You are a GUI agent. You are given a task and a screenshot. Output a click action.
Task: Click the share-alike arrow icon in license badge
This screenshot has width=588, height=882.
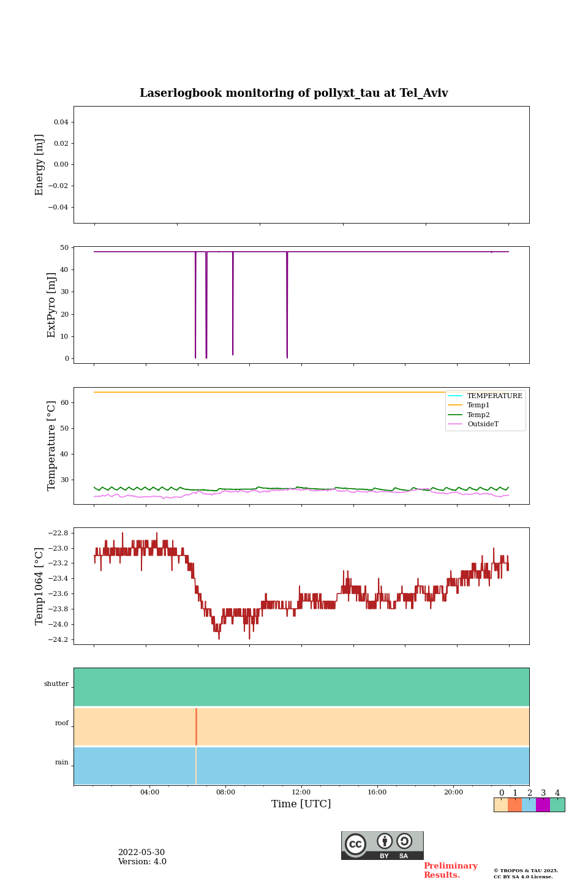pos(404,842)
